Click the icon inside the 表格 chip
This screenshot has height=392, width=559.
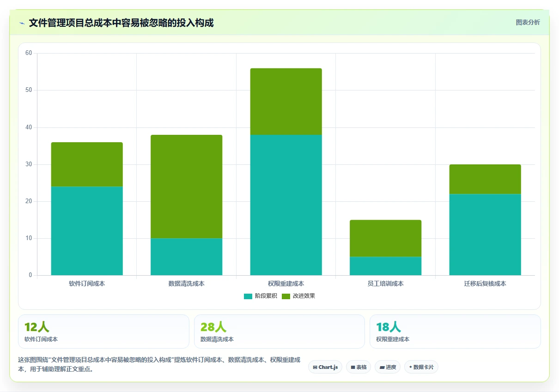[353, 368]
